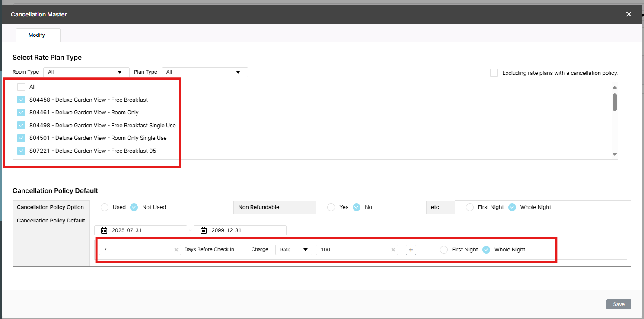The height and width of the screenshot is (319, 644).
Task: Click the Save button
Action: (618, 304)
